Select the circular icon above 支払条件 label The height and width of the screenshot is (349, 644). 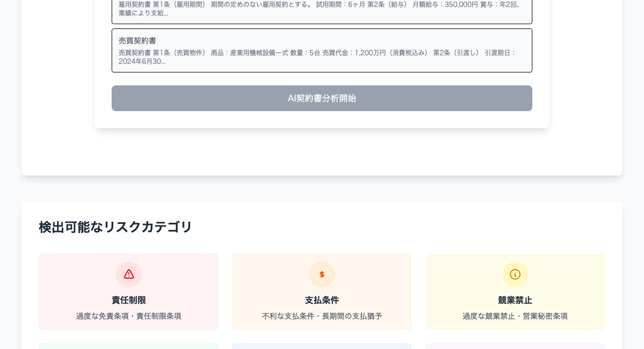(x=322, y=274)
